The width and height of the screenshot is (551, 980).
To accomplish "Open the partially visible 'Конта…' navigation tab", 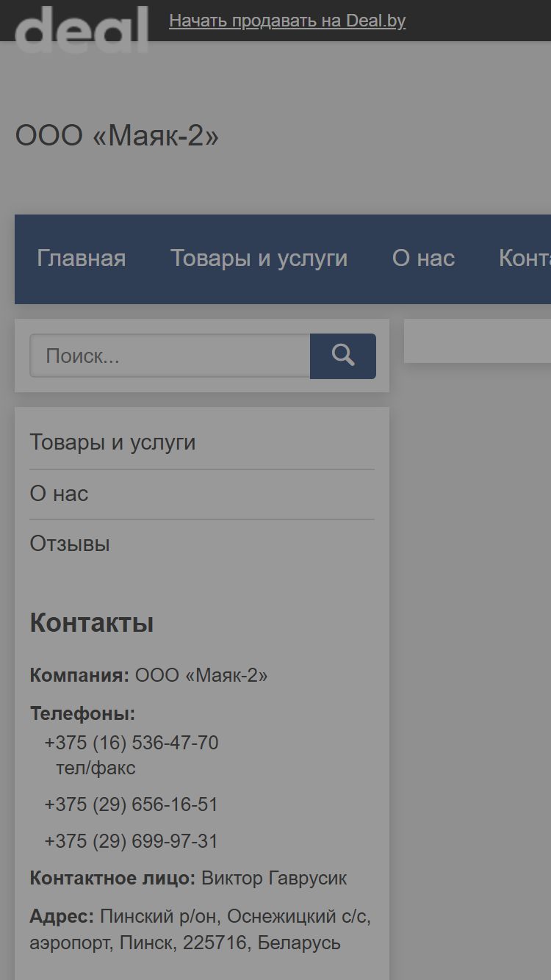I will tap(525, 259).
